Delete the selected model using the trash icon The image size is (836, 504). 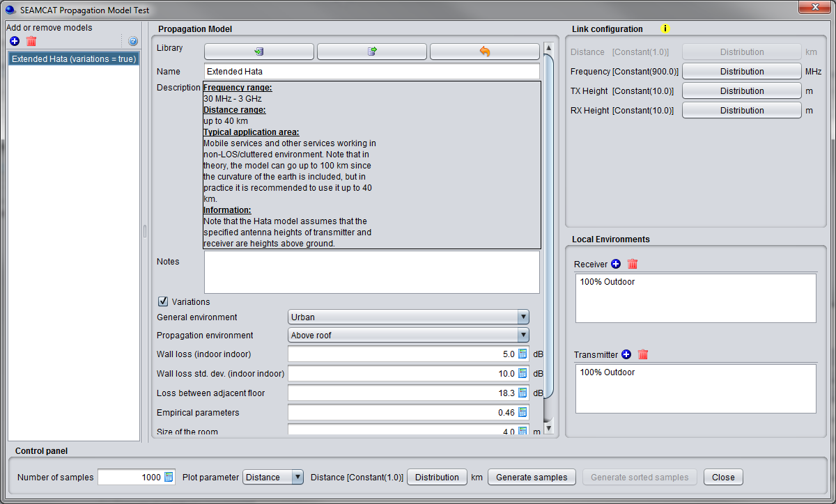[31, 41]
